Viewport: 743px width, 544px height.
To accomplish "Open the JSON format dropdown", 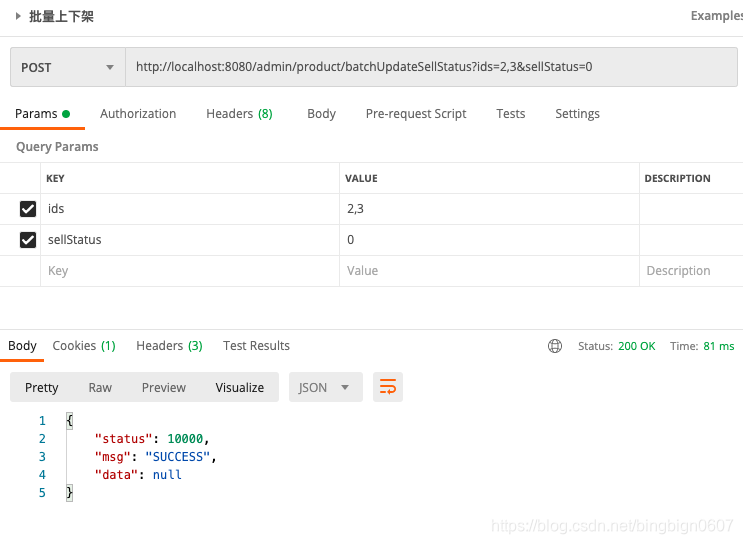I will tap(326, 388).
